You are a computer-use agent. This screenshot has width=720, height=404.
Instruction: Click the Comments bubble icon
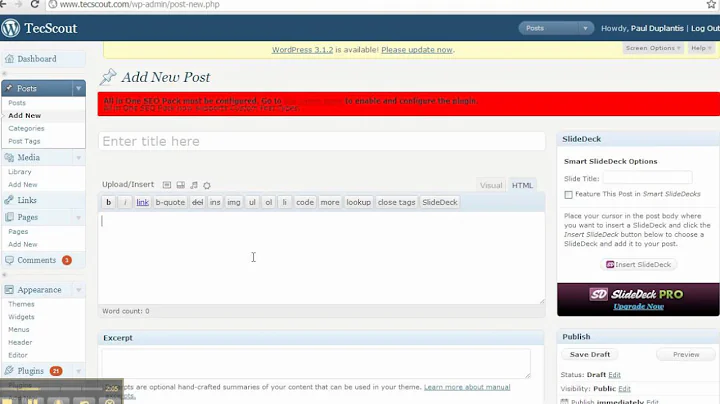click(x=9, y=260)
